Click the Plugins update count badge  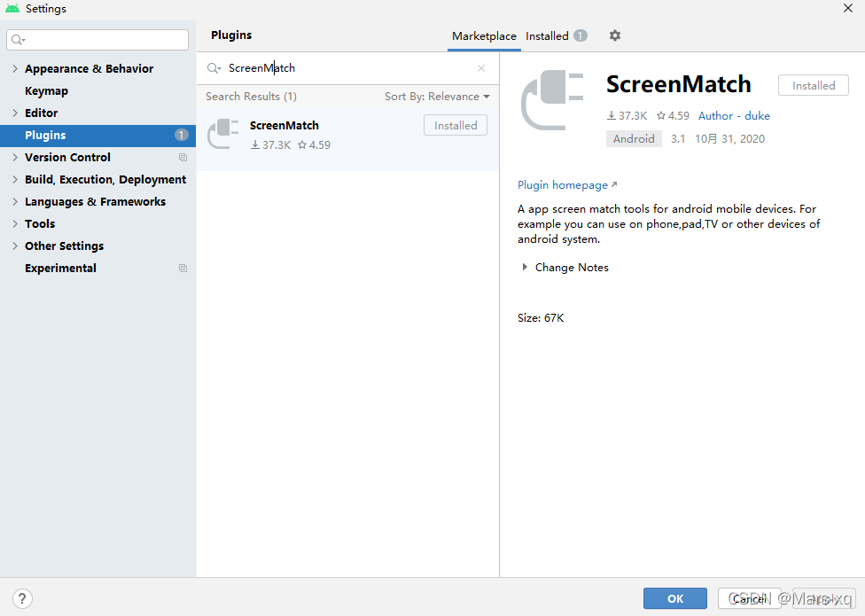(x=181, y=135)
